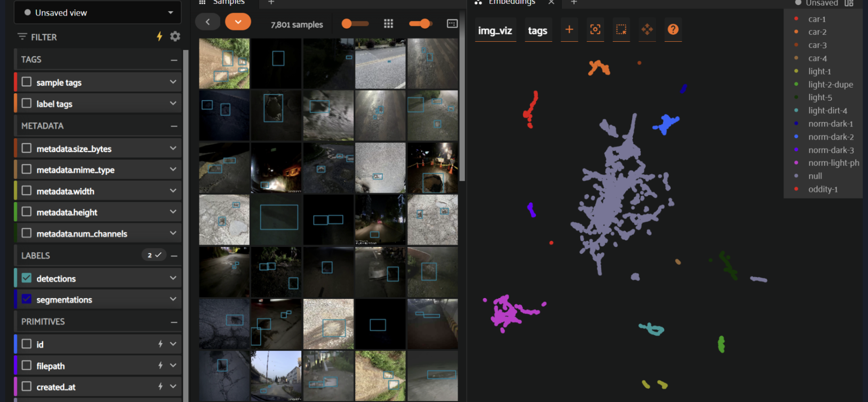The width and height of the screenshot is (868, 402).
Task: Click the pan move icon in embeddings toolbar
Action: click(x=647, y=30)
